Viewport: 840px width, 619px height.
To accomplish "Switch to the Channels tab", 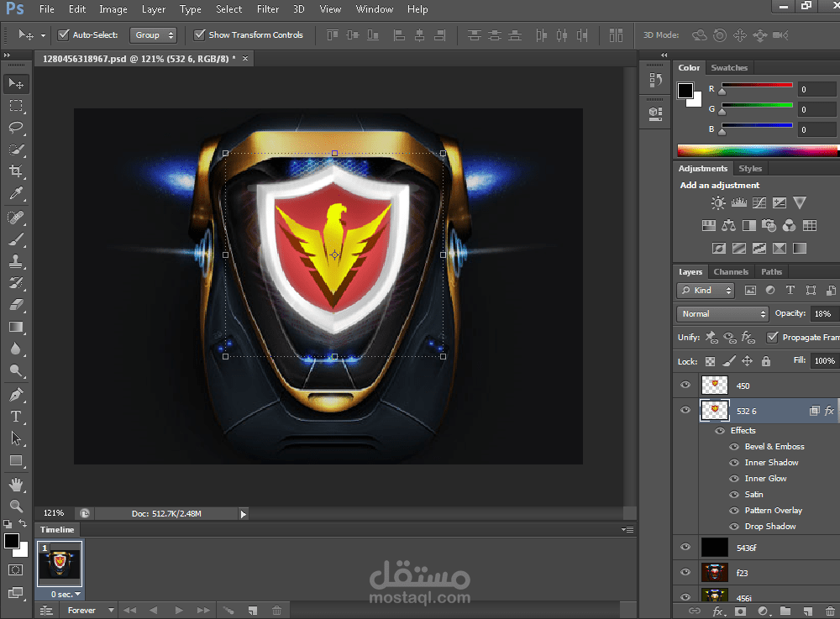I will point(731,271).
